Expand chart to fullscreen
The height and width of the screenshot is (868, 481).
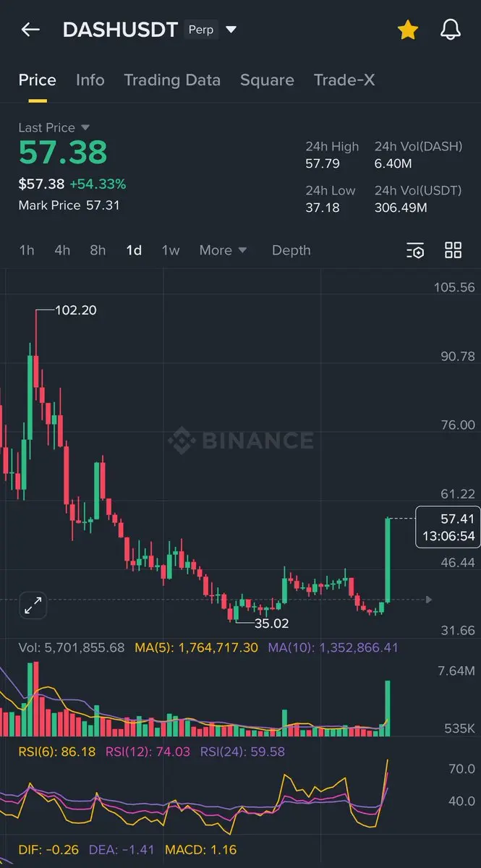(x=33, y=606)
